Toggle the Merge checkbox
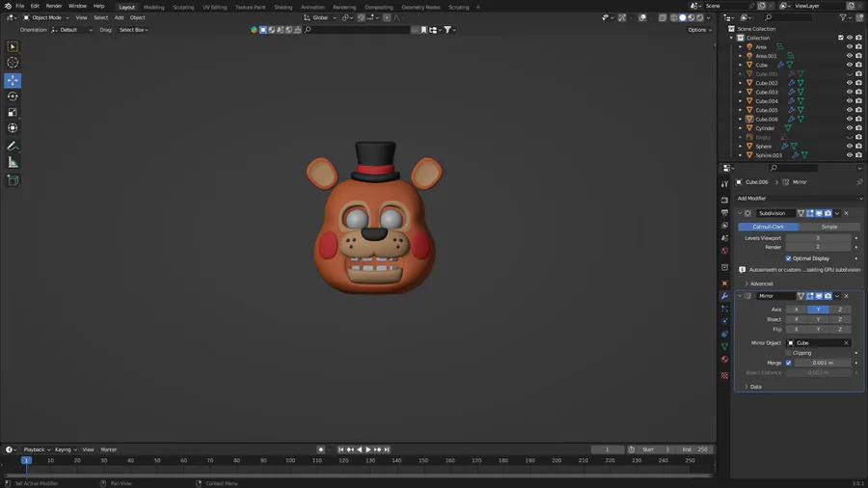 point(788,363)
